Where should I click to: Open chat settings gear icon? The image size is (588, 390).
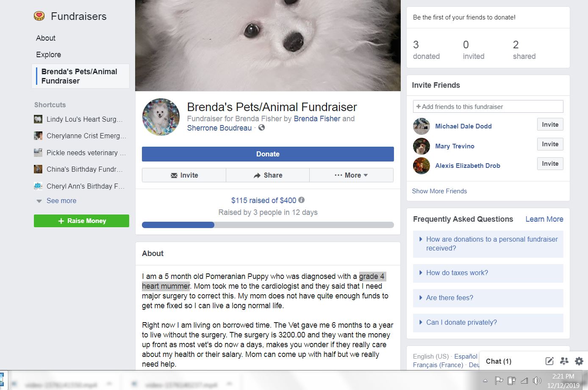click(x=579, y=361)
